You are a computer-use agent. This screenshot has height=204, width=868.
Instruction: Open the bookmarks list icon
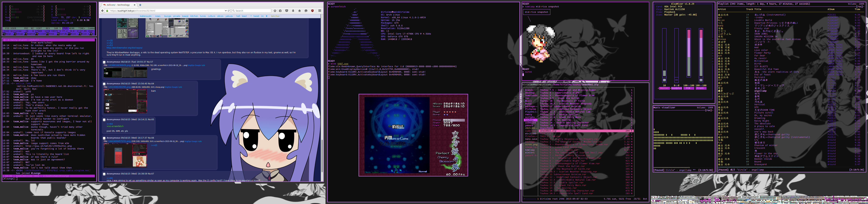(x=280, y=11)
